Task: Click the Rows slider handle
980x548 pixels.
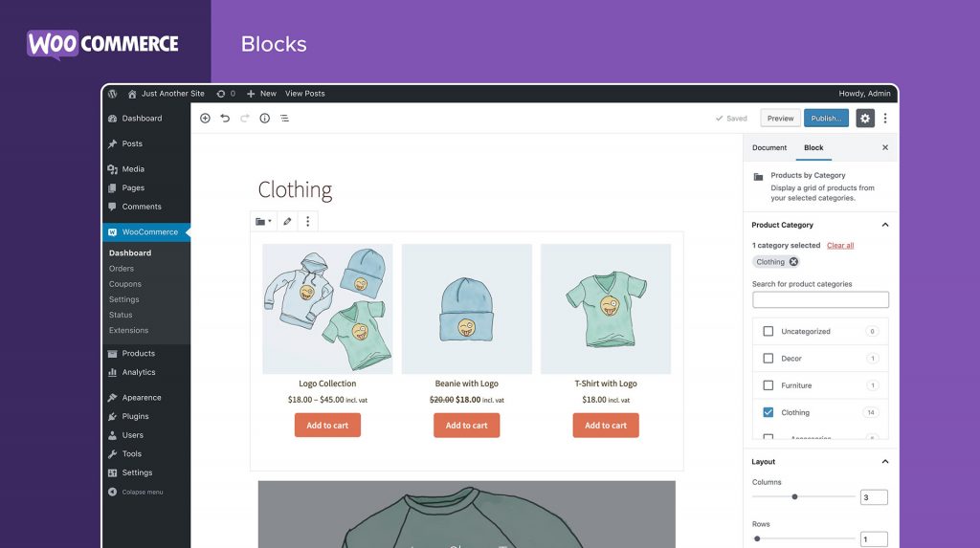Action: [757, 538]
